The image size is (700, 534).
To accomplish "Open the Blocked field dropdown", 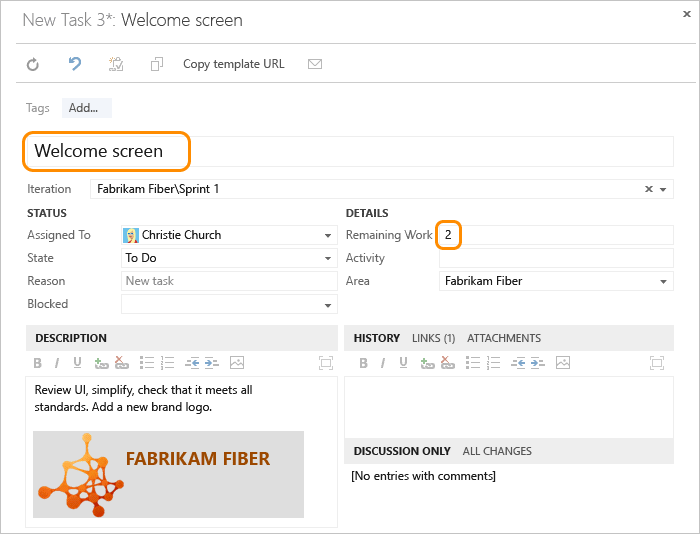I will [328, 305].
